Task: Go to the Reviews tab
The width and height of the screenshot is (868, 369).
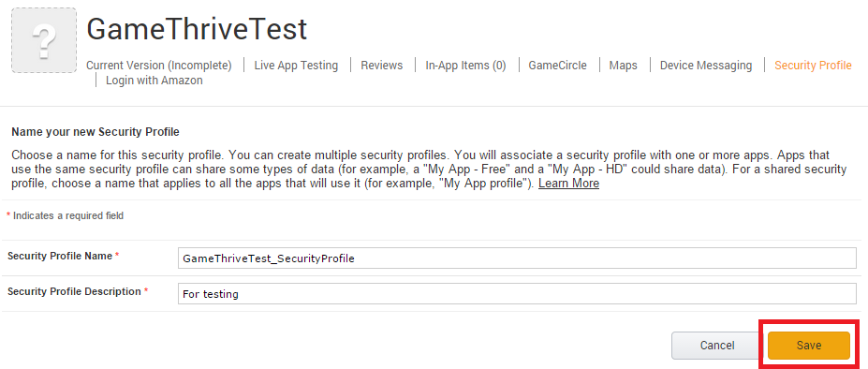Action: tap(382, 66)
